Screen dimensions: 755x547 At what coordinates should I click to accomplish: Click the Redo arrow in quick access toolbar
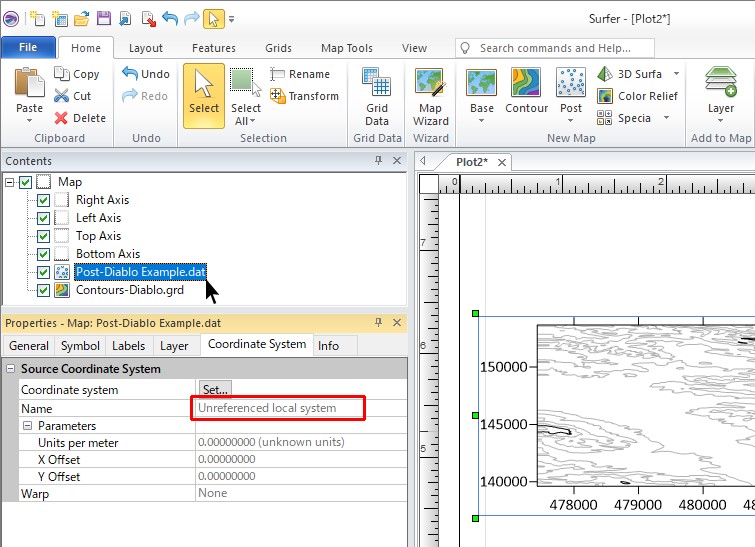pyautogui.click(x=192, y=19)
